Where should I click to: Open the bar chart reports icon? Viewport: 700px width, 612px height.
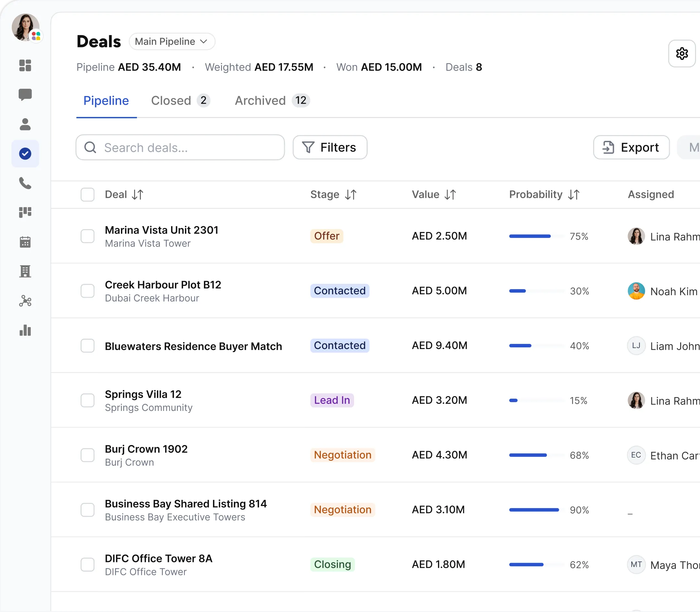click(x=25, y=330)
